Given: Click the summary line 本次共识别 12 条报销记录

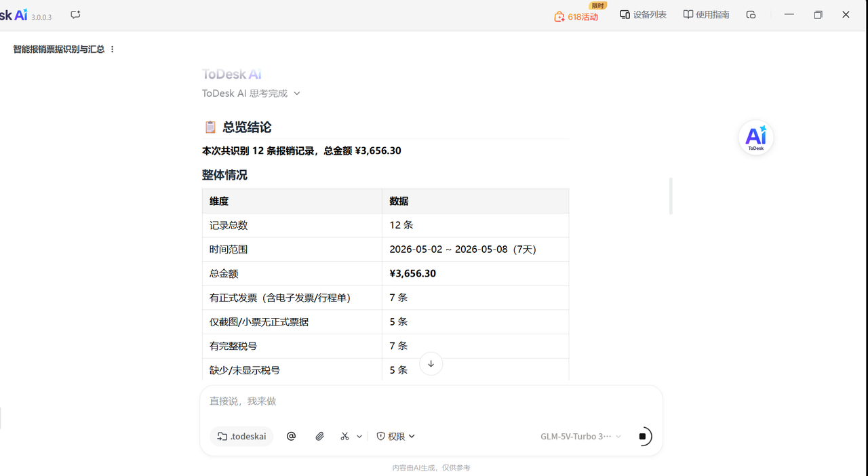Looking at the screenshot, I should 302,151.
